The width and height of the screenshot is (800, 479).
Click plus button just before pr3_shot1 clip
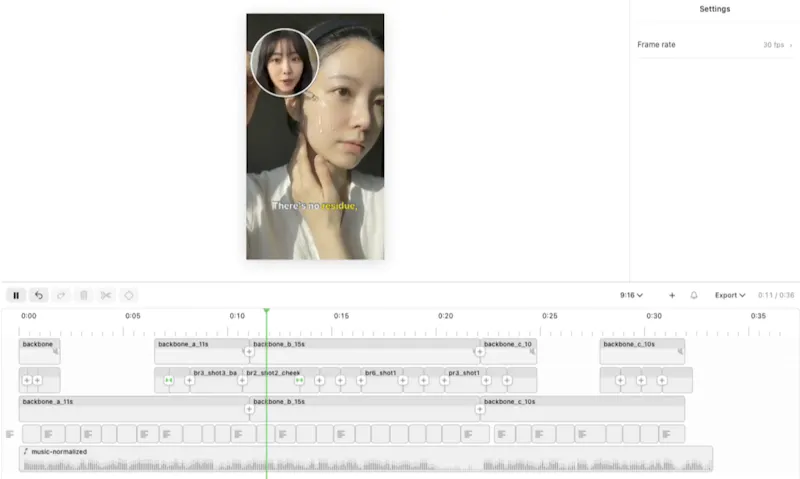point(444,381)
